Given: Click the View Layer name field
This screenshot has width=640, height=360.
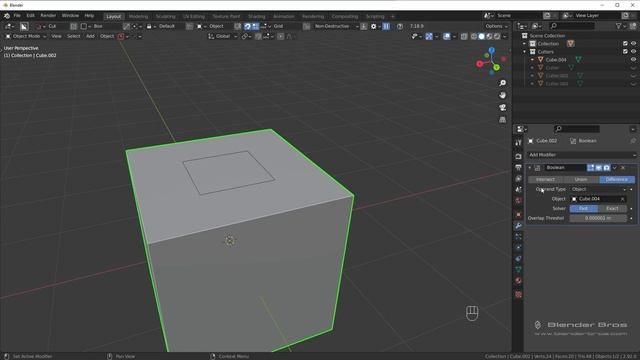Looking at the screenshot, I should pos(597,16).
